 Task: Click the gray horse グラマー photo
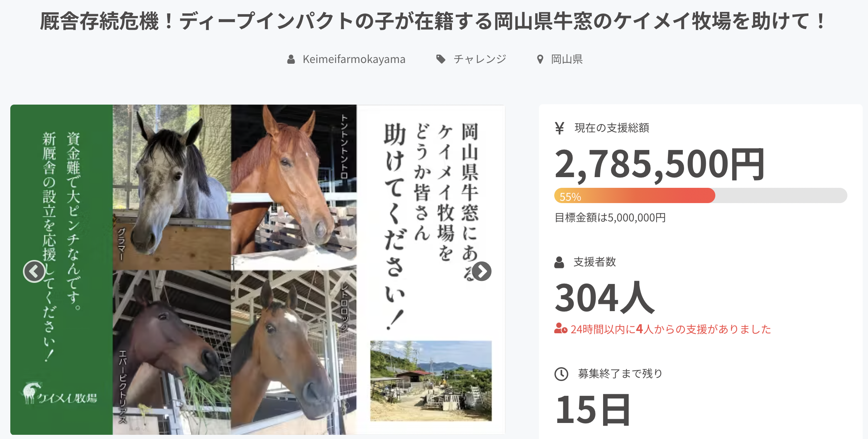172,187
